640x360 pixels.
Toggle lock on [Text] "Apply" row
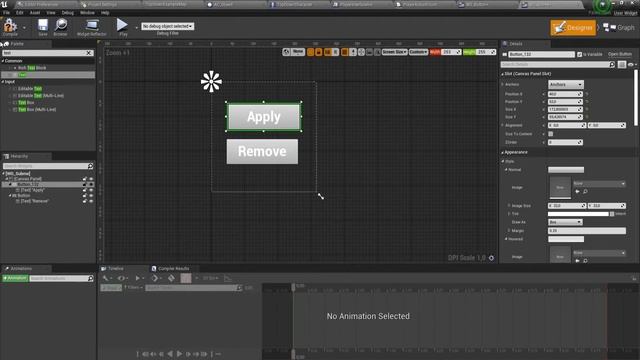pos(85,190)
